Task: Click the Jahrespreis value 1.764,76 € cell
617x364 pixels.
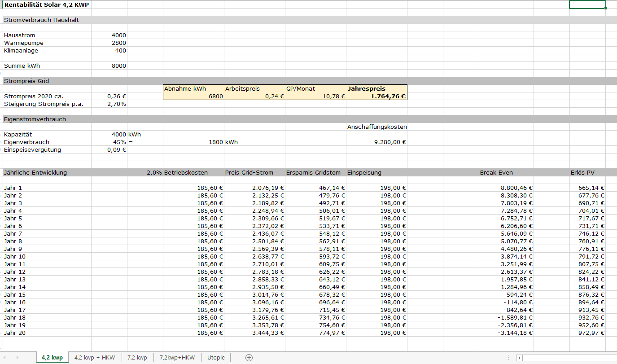Action: (376, 96)
